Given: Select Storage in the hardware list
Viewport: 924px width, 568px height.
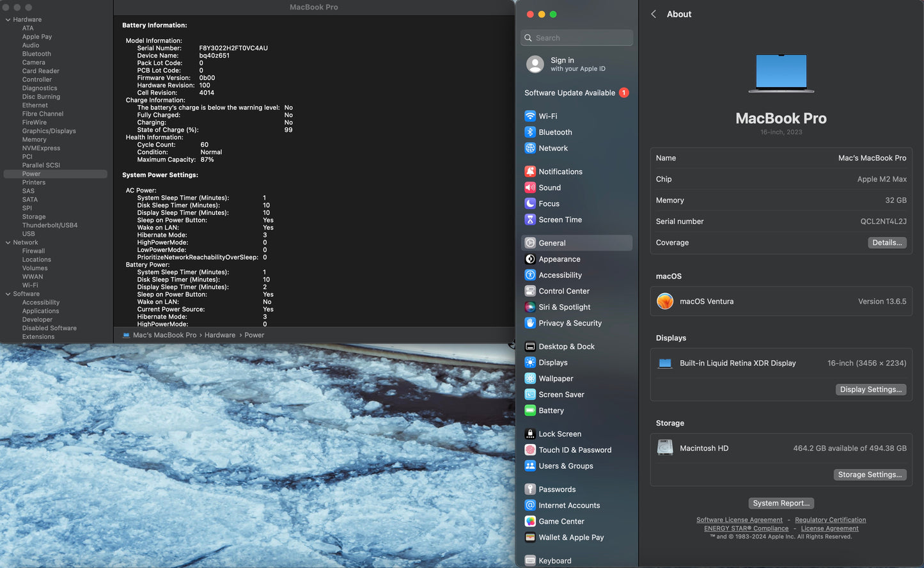Looking at the screenshot, I should pyautogui.click(x=34, y=217).
